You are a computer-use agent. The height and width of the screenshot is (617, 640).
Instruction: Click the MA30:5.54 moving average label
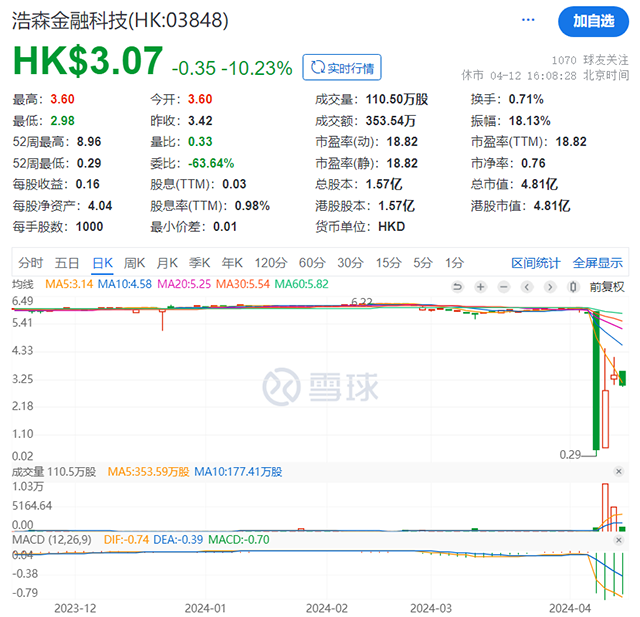point(243,284)
